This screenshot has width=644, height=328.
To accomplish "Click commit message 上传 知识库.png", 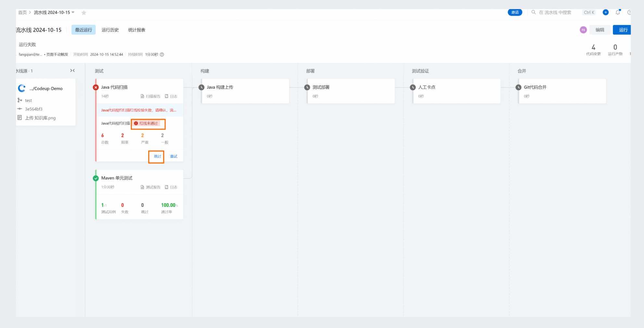I will click(x=40, y=118).
